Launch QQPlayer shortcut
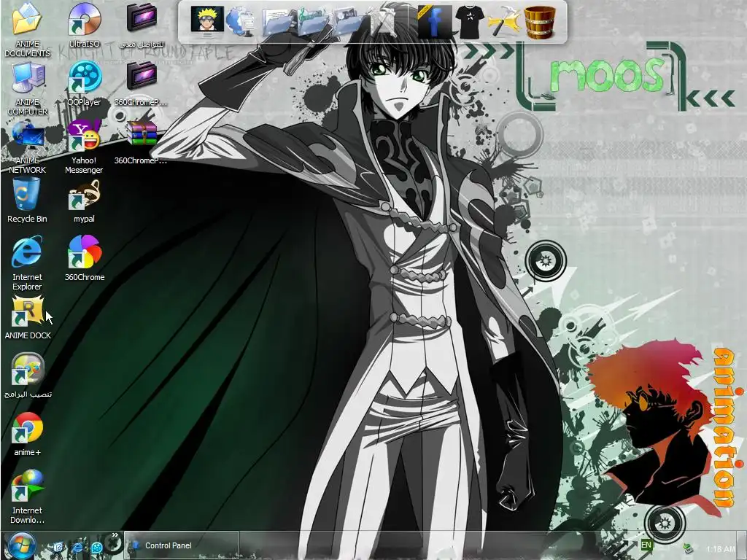This screenshot has width=747, height=560. [x=85, y=77]
